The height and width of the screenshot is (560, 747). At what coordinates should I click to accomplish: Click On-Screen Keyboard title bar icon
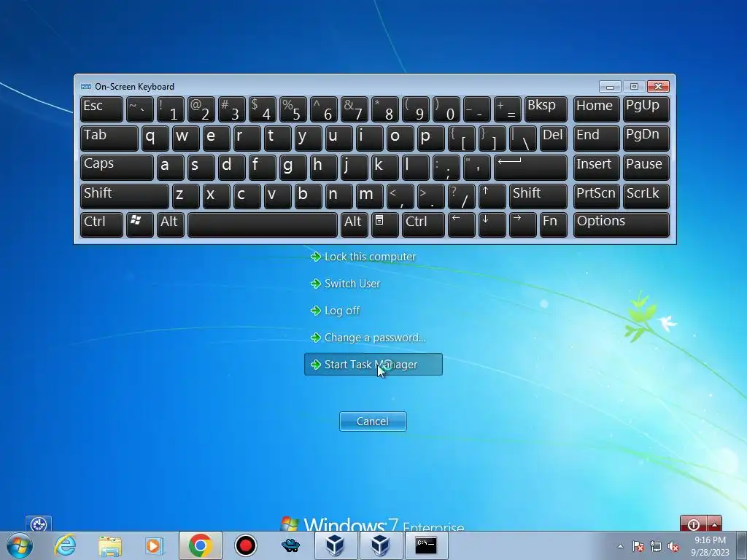coord(86,86)
